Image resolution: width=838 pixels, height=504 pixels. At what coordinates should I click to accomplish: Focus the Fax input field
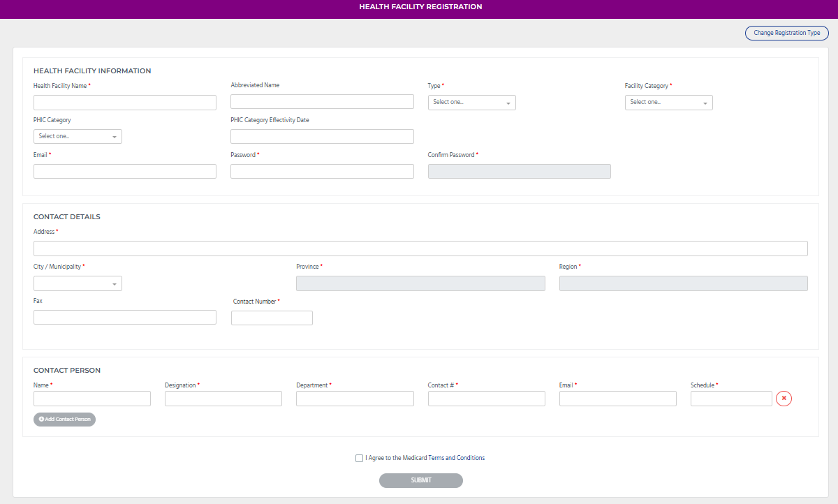(125, 318)
